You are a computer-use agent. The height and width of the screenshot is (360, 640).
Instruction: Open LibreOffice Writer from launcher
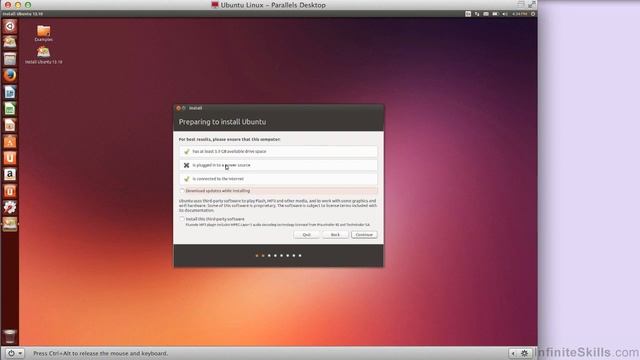[x=10, y=92]
